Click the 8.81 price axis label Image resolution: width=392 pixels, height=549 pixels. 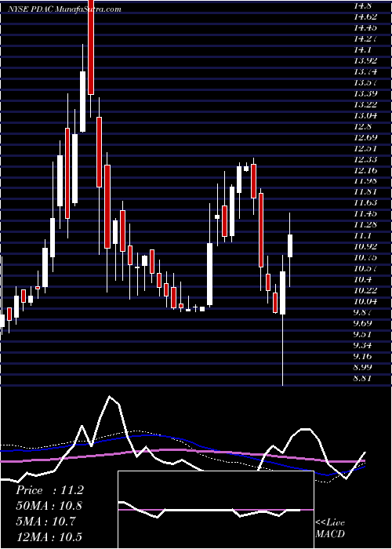point(363,378)
